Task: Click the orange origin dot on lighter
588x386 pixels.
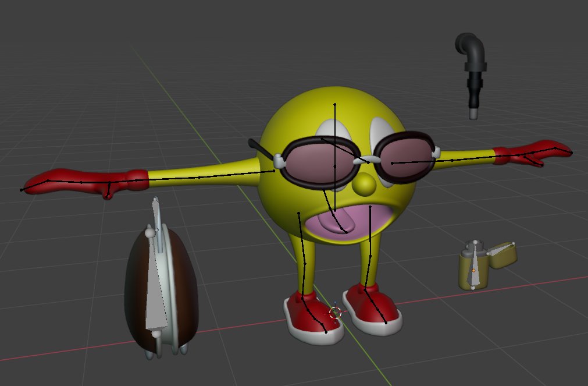Action: click(x=473, y=270)
